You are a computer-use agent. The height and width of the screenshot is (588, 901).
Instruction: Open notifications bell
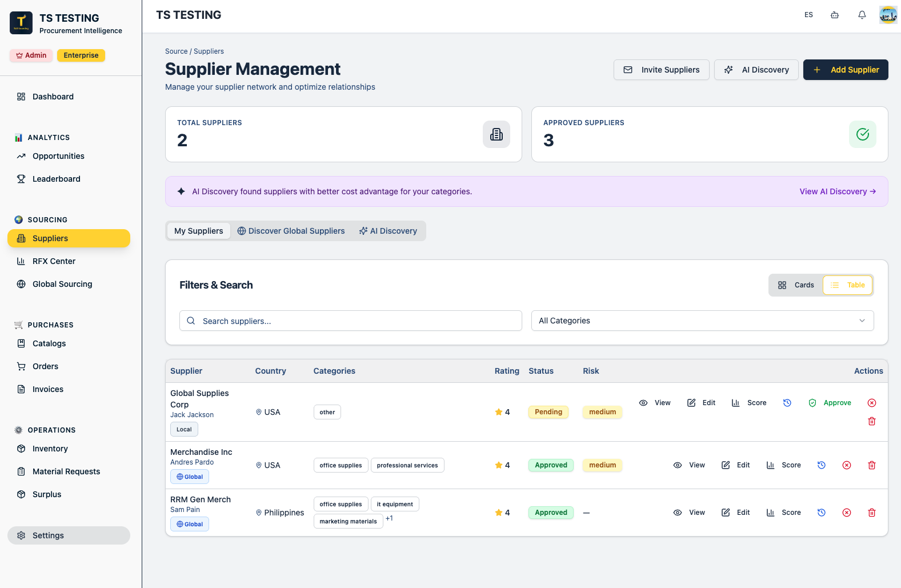(x=862, y=15)
